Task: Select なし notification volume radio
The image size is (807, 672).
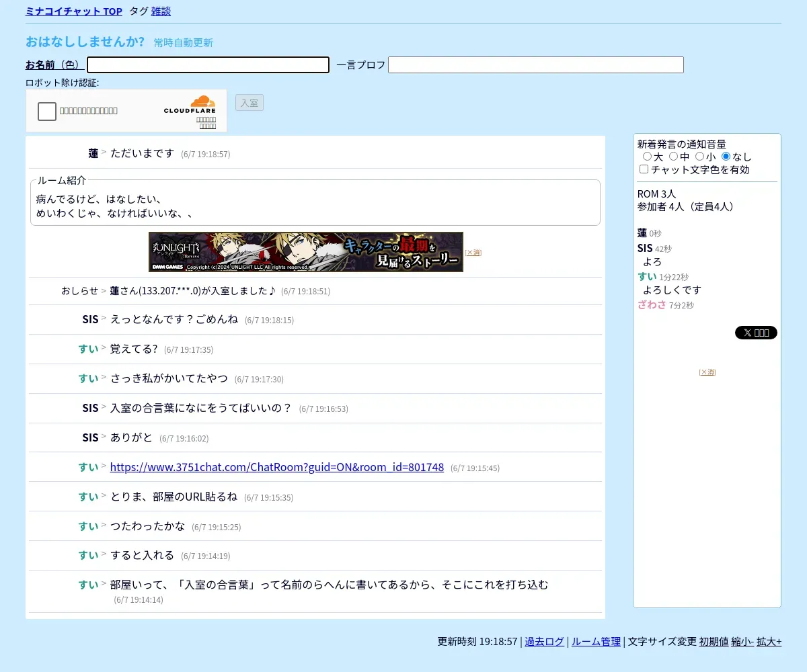Action: [726, 157]
